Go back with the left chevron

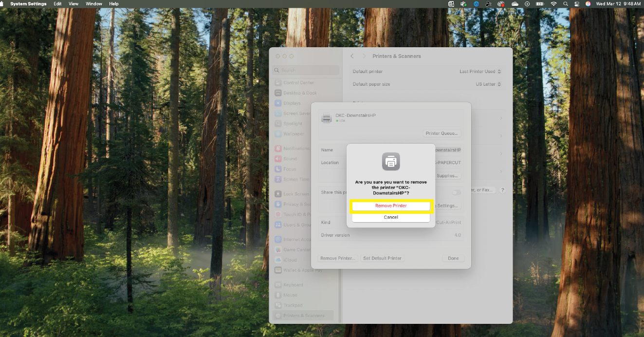coord(352,56)
